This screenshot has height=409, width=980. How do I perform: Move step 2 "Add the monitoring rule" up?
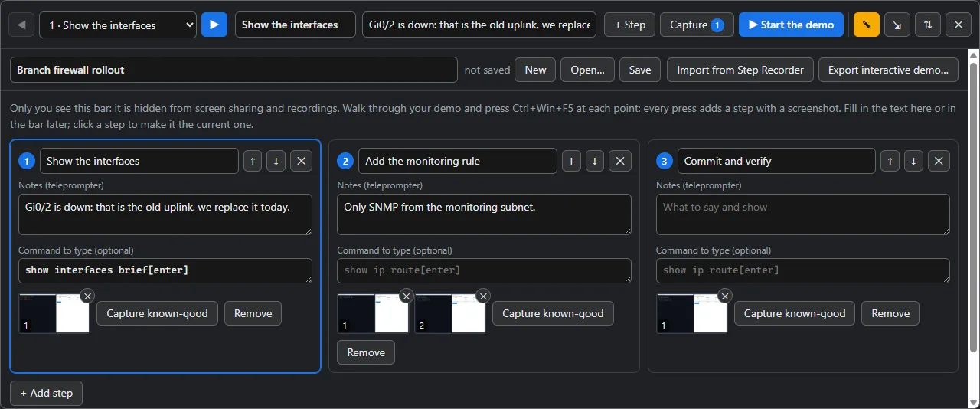coord(573,161)
